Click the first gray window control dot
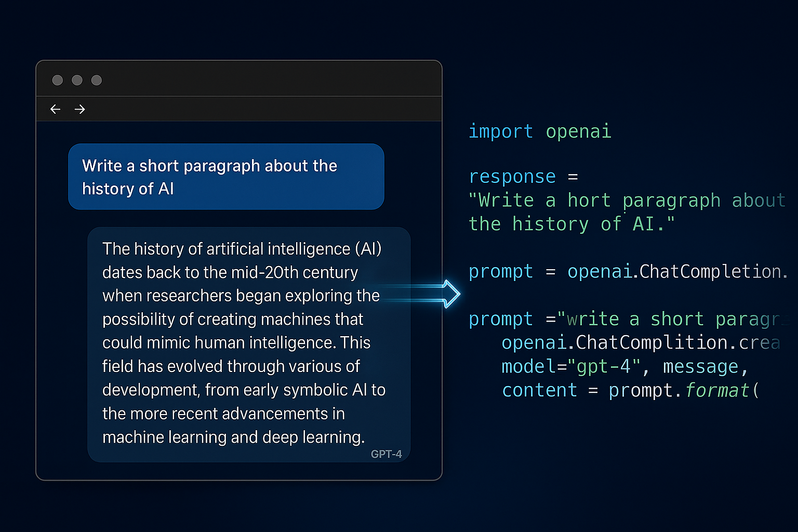798x532 pixels. [58, 80]
